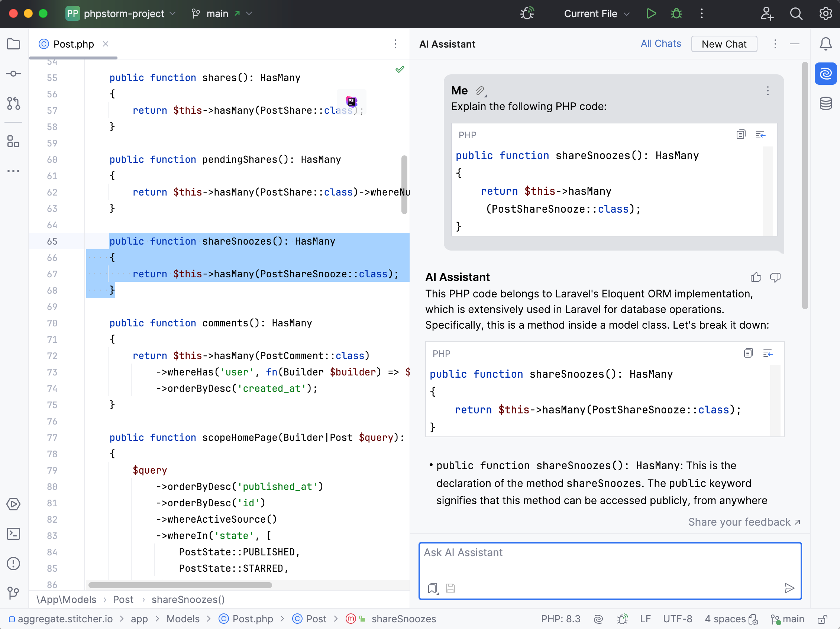This screenshot has height=629, width=840.
Task: Open the PHP: 8.3 language level selector
Action: (x=560, y=619)
